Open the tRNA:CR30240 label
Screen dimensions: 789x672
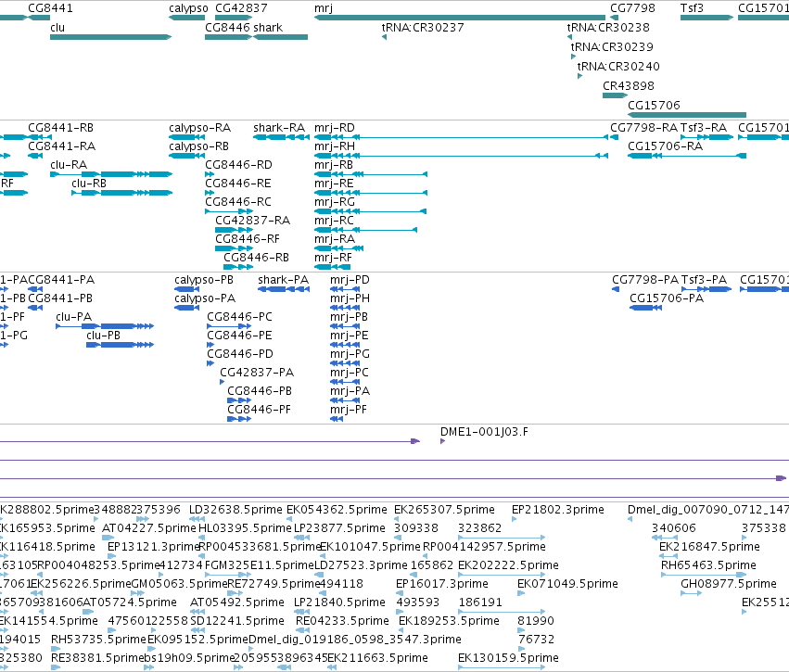(618, 67)
